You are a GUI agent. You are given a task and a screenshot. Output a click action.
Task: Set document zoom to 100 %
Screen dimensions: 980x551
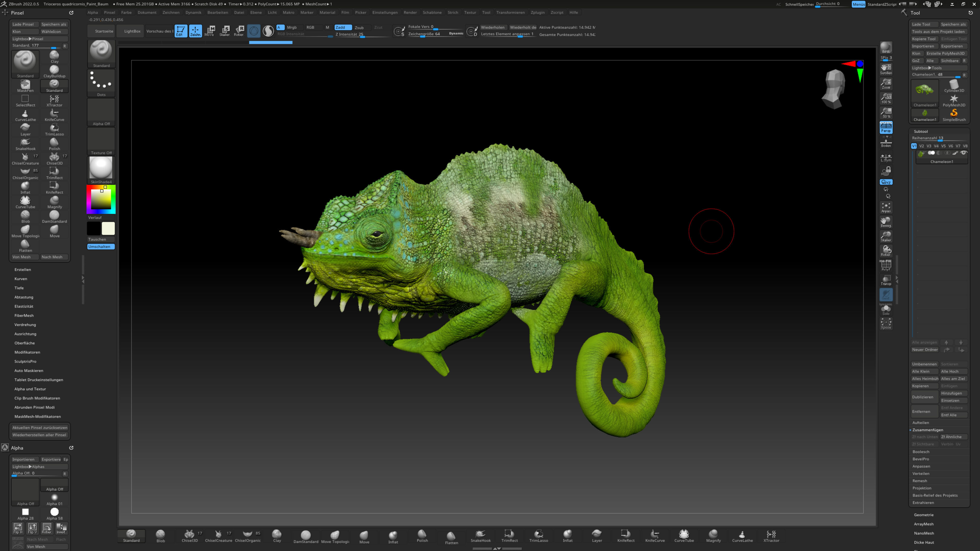pos(886,98)
